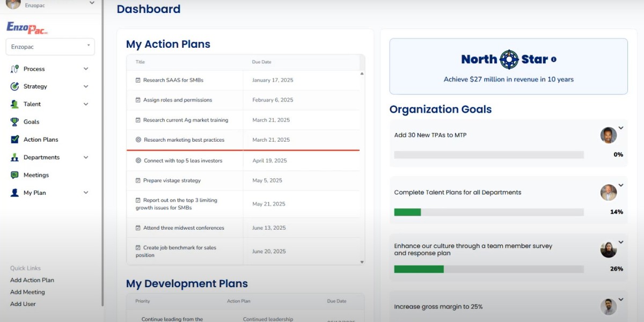This screenshot has height=322, width=644.
Task: Click the April 19, 2025 due date
Action: 269,160
